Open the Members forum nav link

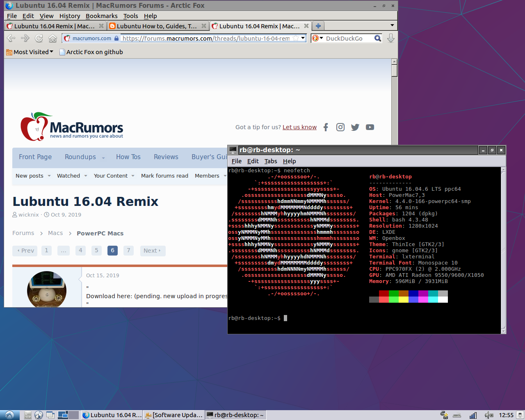207,176
